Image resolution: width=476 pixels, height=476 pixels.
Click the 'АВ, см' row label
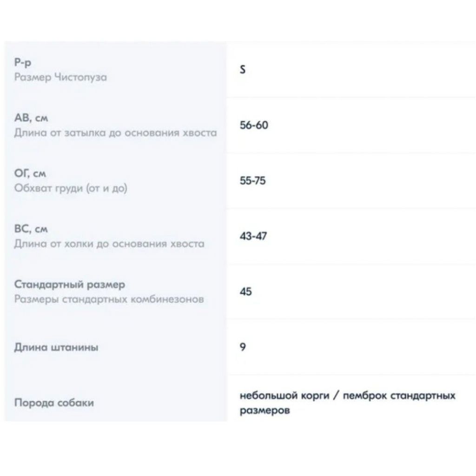pyautogui.click(x=31, y=118)
